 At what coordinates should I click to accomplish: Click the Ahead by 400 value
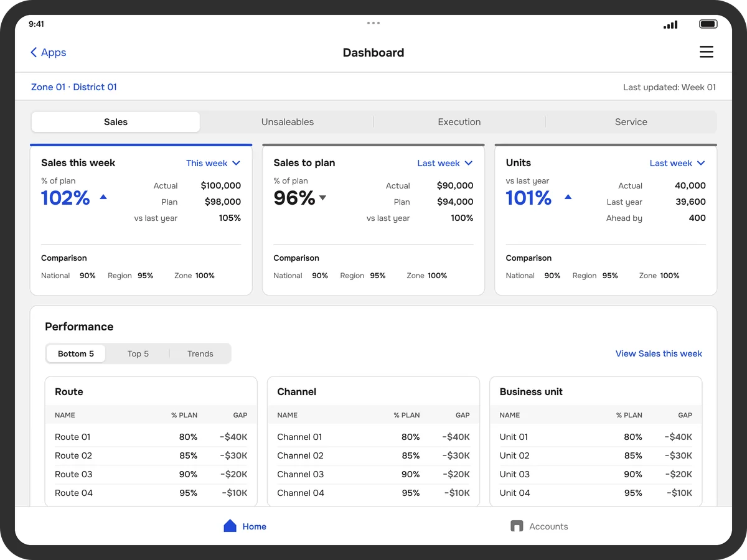697,218
